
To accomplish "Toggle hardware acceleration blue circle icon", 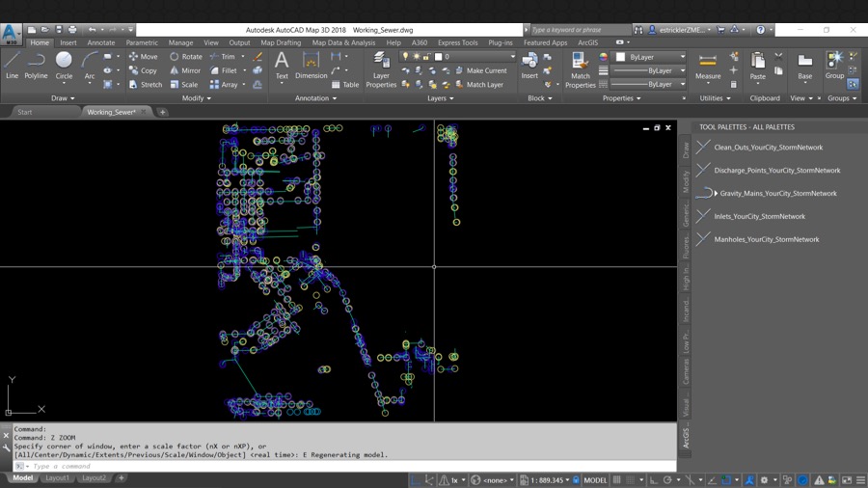I will coord(802,479).
